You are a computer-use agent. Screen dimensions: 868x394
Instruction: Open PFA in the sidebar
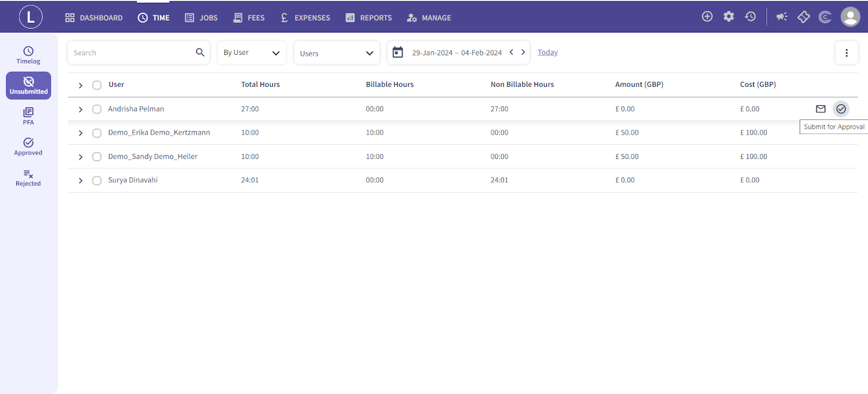[28, 116]
